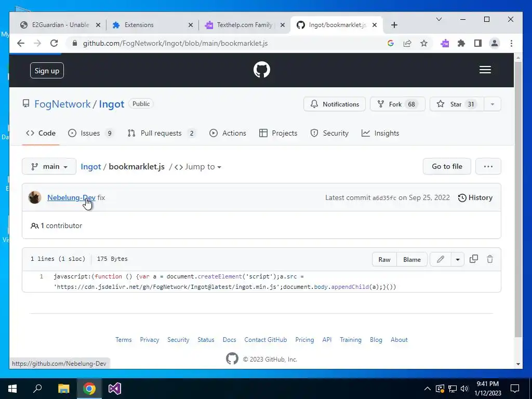
Task: Open the Windows Start menu
Action: click(x=12, y=389)
